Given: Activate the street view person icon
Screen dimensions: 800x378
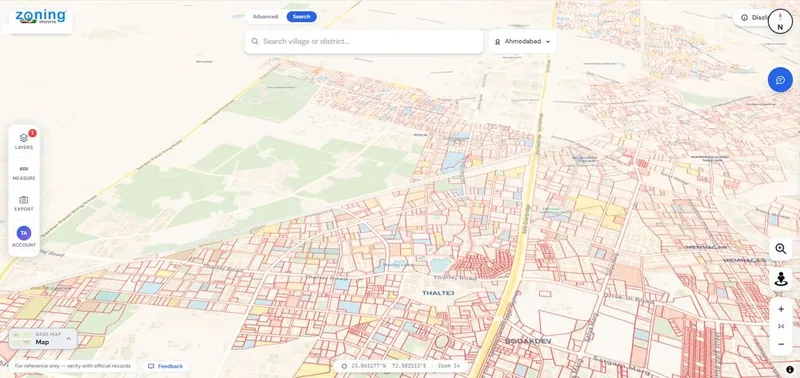Looking at the screenshot, I should tap(781, 279).
